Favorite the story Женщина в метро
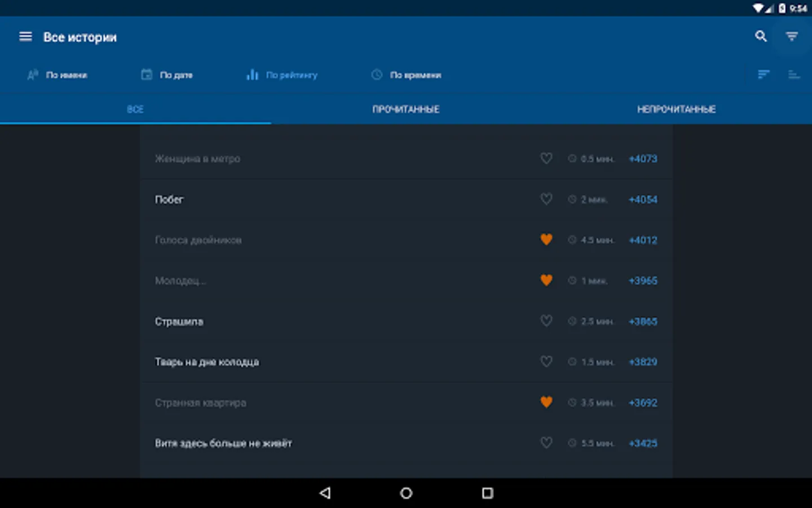Image resolution: width=812 pixels, height=508 pixels. pos(546,159)
